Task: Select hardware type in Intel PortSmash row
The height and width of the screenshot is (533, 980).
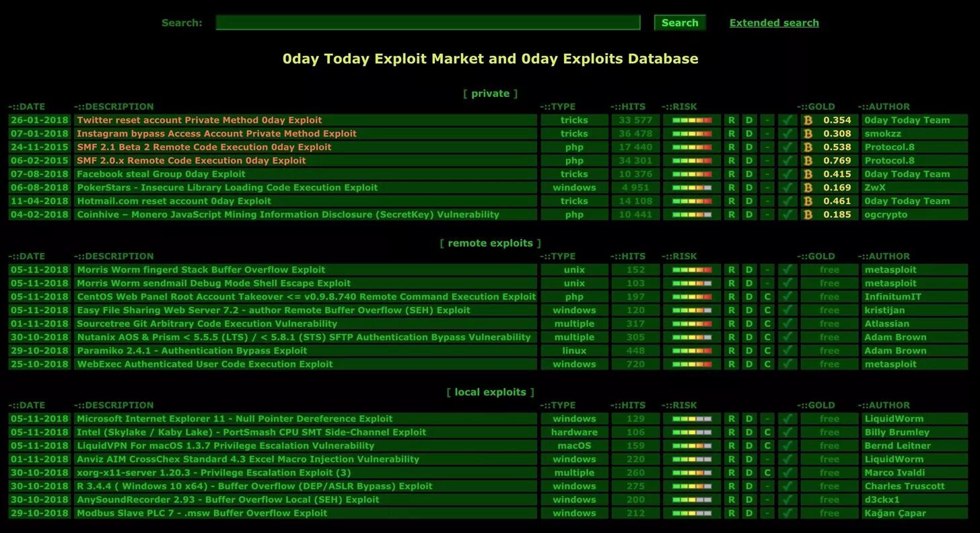Action: [574, 432]
